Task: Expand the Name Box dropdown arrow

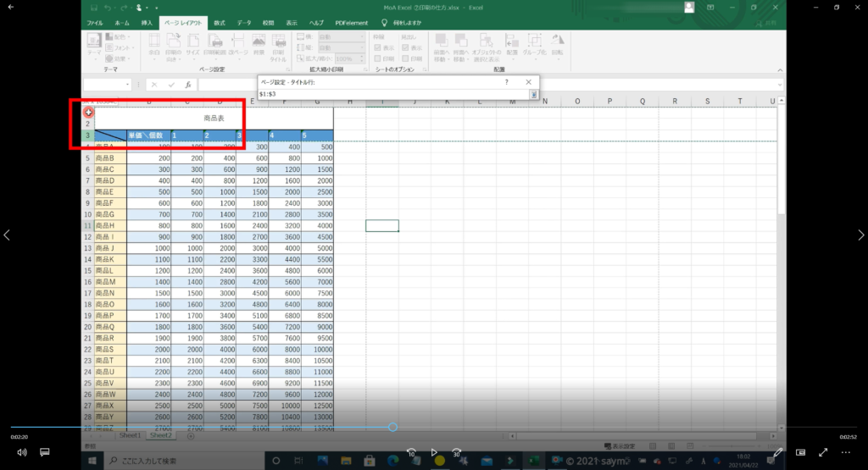Action: (127, 85)
